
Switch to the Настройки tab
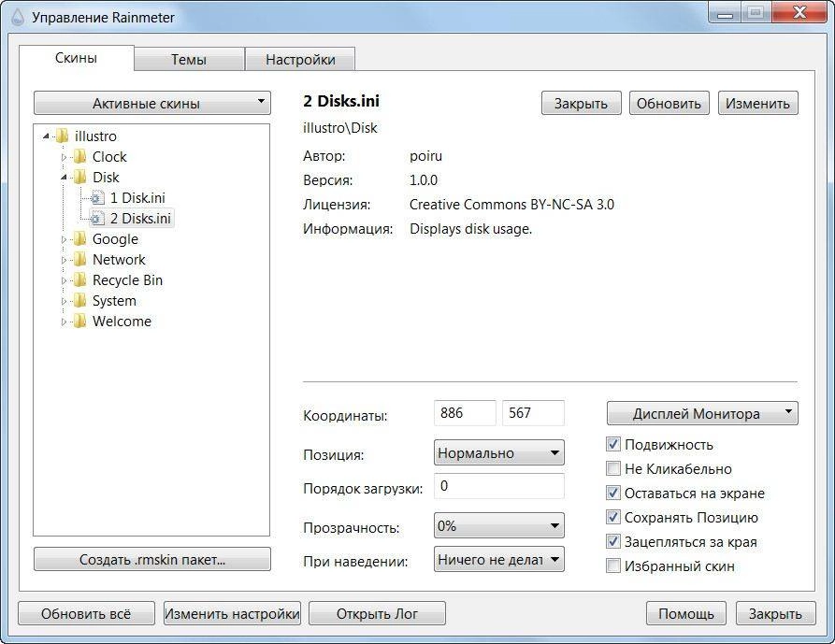click(x=300, y=60)
